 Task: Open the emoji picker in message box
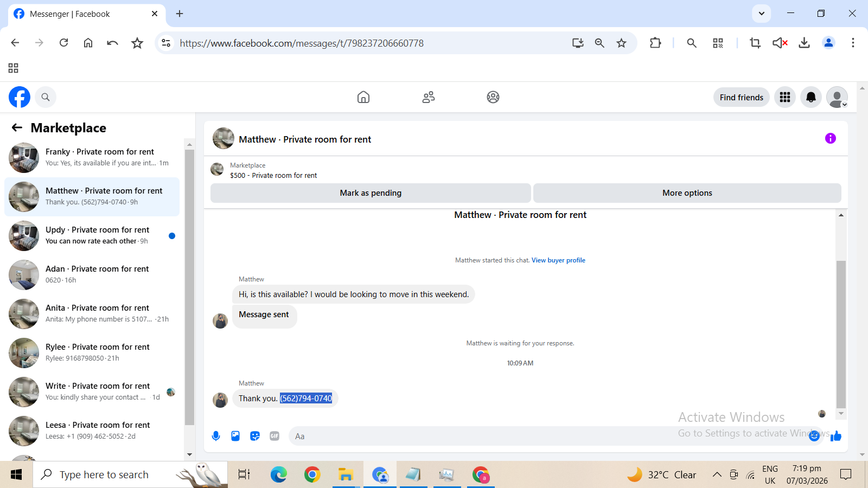[814, 435]
